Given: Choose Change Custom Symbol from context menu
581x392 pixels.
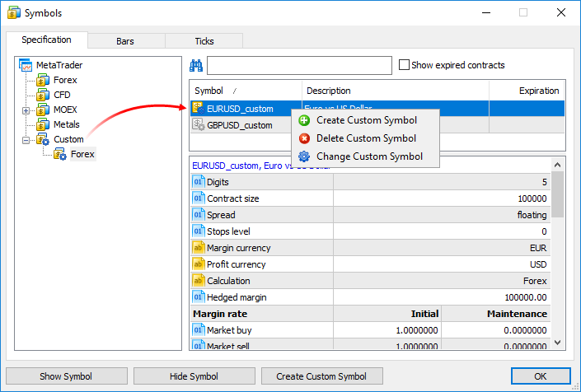Looking at the screenshot, I should [x=365, y=156].
